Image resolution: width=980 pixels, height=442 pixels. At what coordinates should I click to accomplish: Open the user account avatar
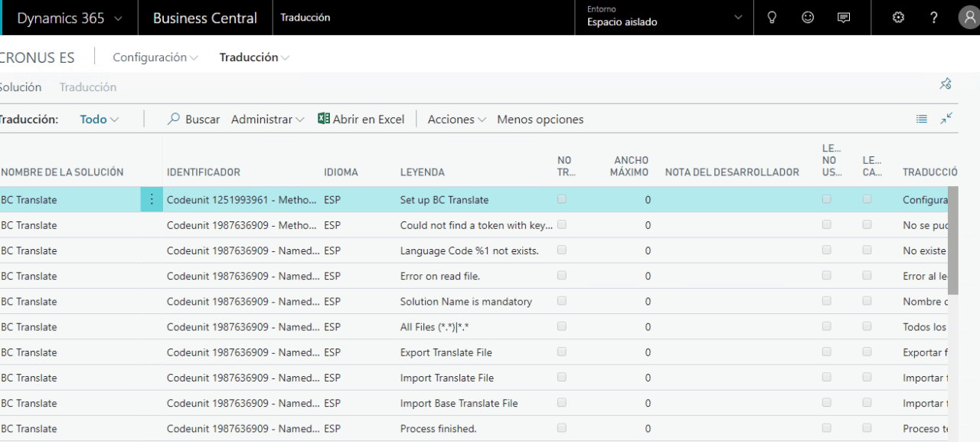(969, 18)
